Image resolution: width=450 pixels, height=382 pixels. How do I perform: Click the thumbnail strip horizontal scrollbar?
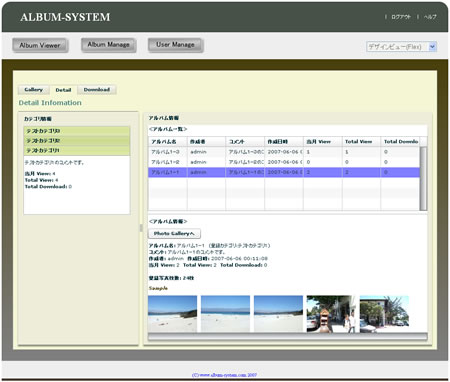point(288,336)
